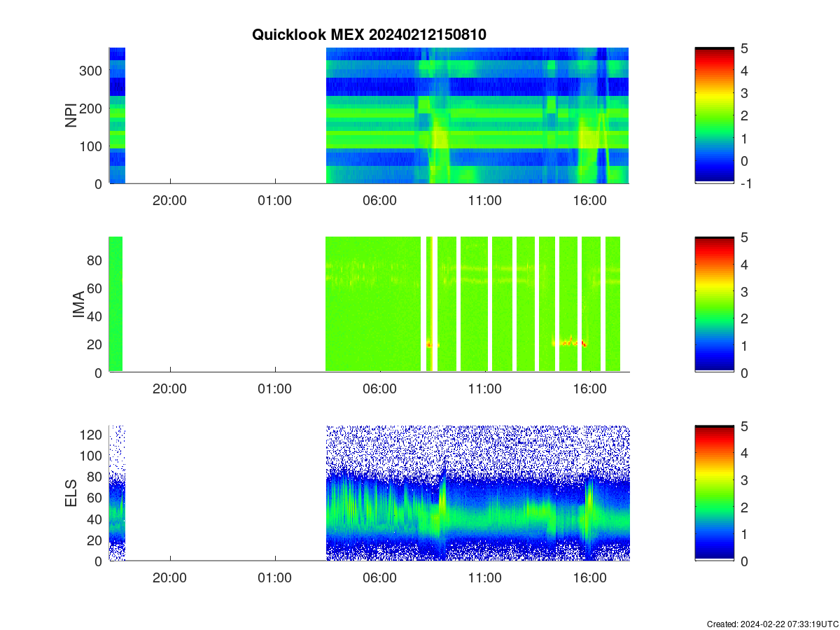Screen dimensions: 840x630
Task: Click the 200 tick on the NPI y-axis
Action: pyautogui.click(x=91, y=108)
